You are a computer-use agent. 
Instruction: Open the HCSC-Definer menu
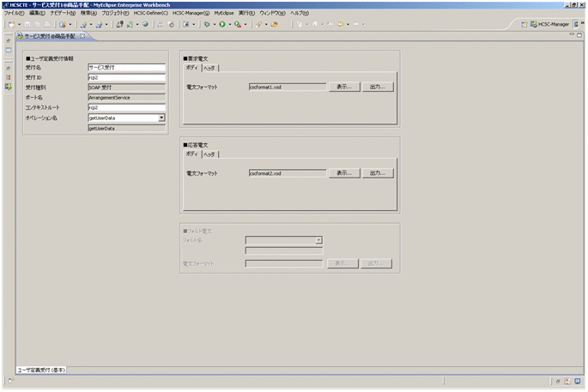click(x=150, y=14)
